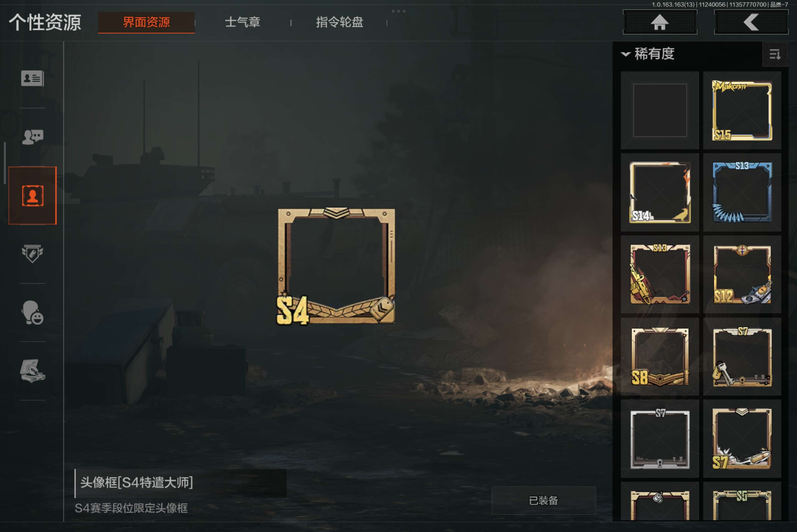The width and height of the screenshot is (797, 532).
Task: Open the emoji head sidebar icon
Action: point(32,313)
